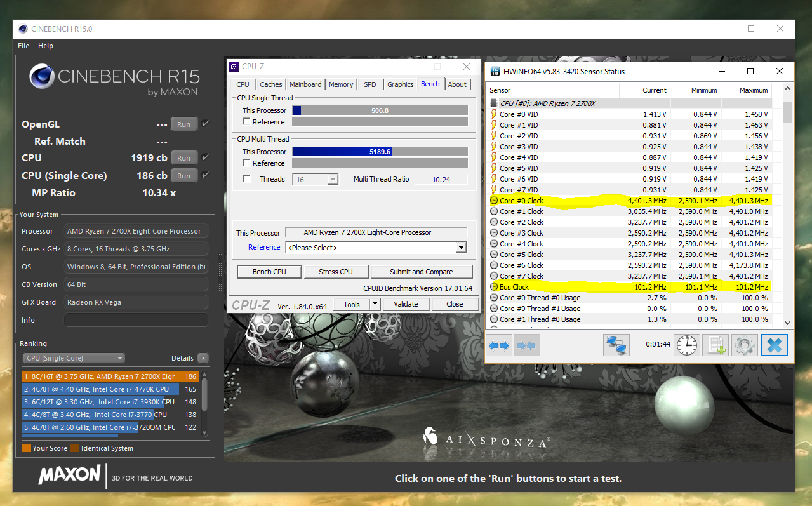Click the Bus Clock sensor icon
Image resolution: width=812 pixels, height=506 pixels.
click(494, 287)
